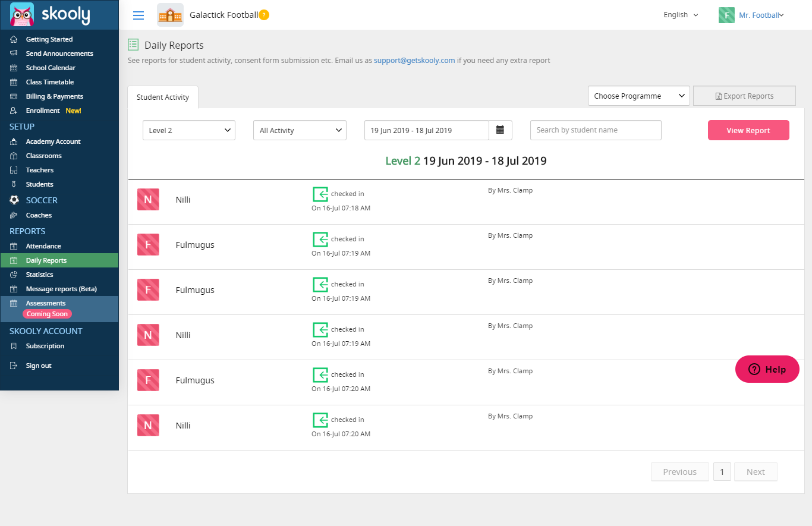The height and width of the screenshot is (526, 812).
Task: Click the Coaches whistle icon
Action: tap(14, 215)
